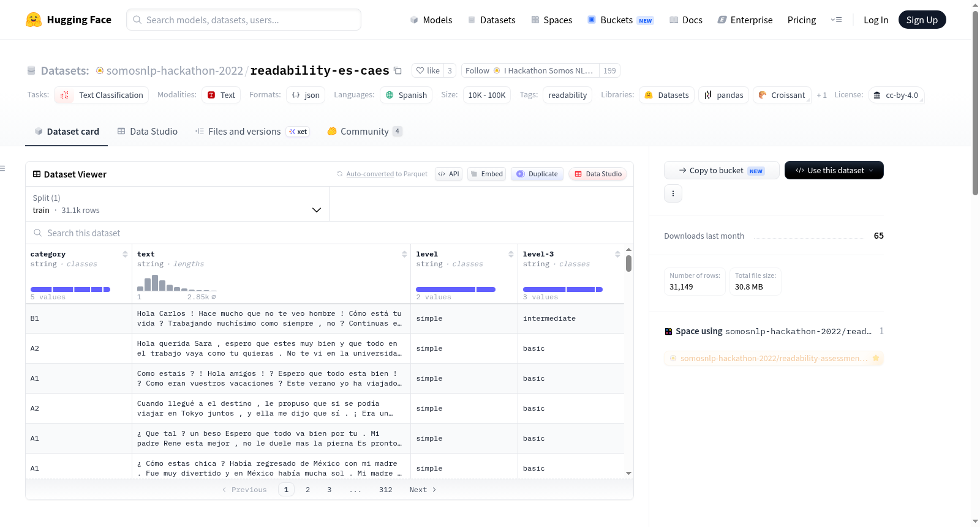Screen dimensions: 980x527
Task: Click the readability tag
Action: [567, 95]
